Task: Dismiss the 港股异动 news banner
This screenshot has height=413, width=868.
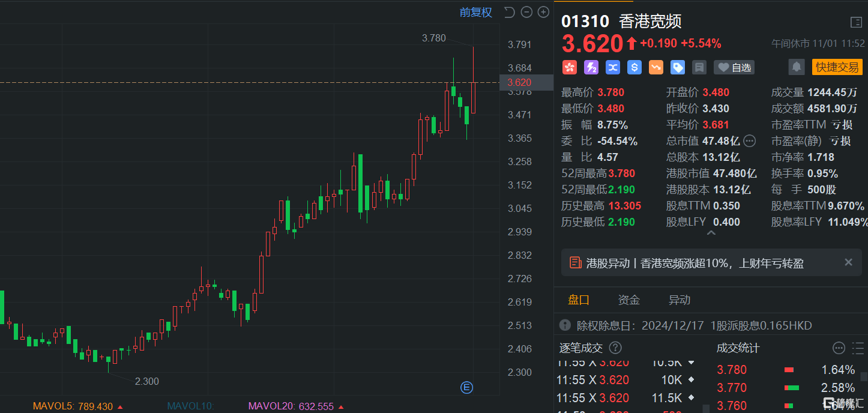Action: [x=848, y=262]
